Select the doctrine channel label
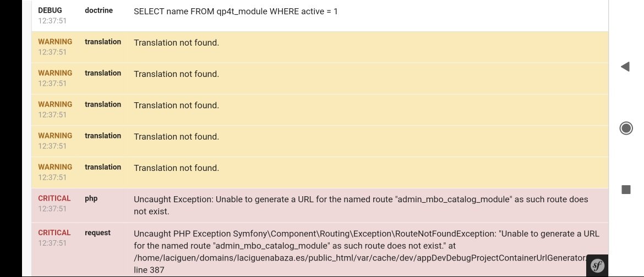644x277 pixels. pyautogui.click(x=99, y=10)
